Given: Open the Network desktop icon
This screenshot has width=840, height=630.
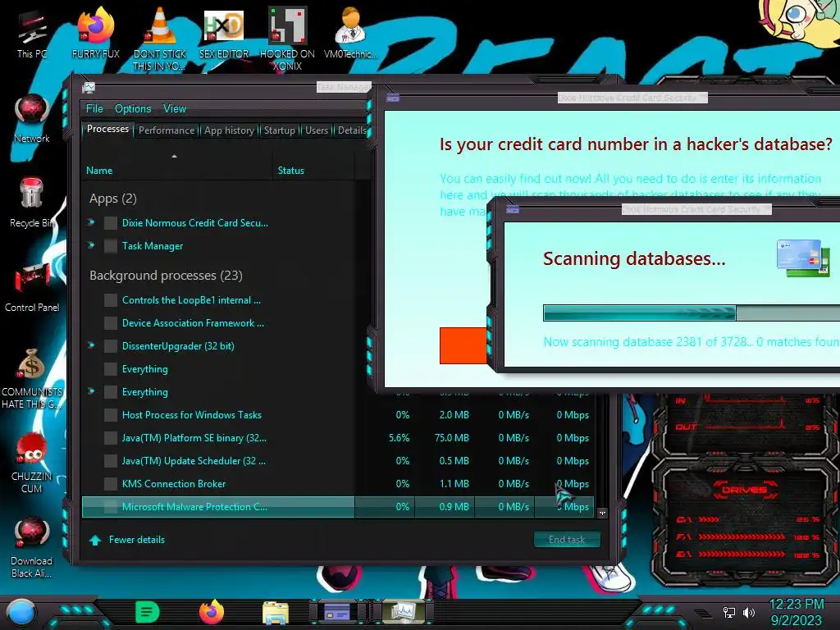Looking at the screenshot, I should point(32,118).
